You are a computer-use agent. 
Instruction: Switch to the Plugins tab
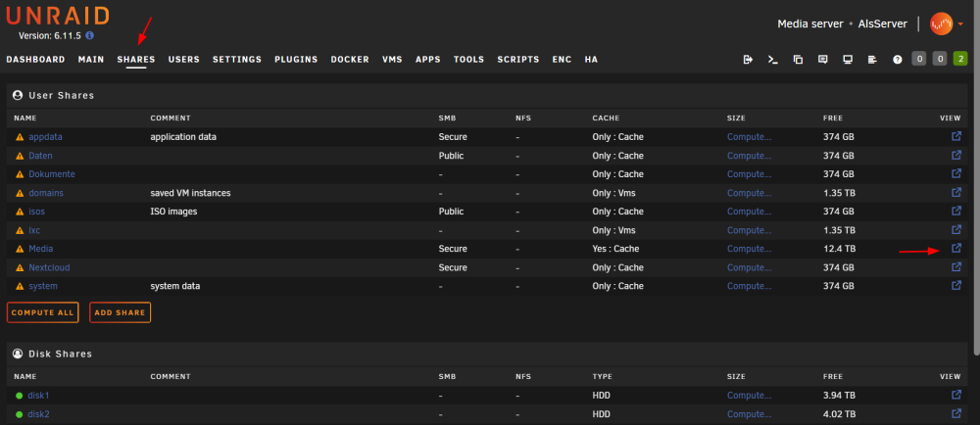point(296,60)
